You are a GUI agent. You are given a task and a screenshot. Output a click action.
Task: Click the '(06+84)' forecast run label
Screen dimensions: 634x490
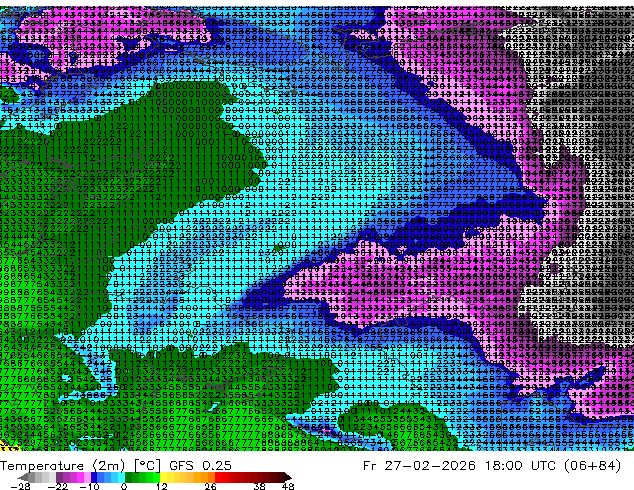(590, 466)
